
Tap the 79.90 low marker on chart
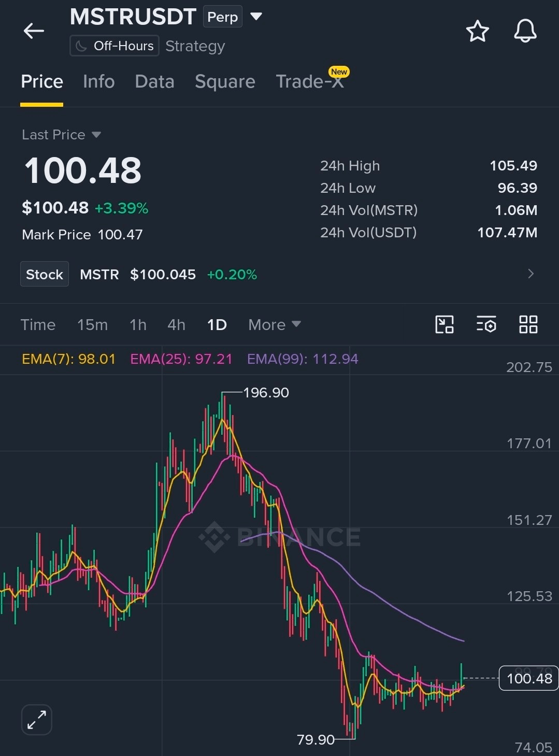pos(316,739)
